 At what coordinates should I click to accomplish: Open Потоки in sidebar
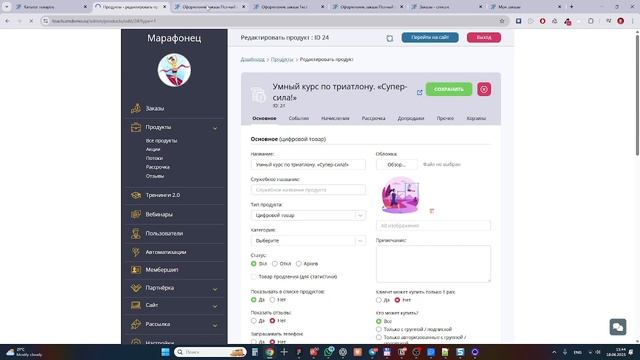click(154, 158)
